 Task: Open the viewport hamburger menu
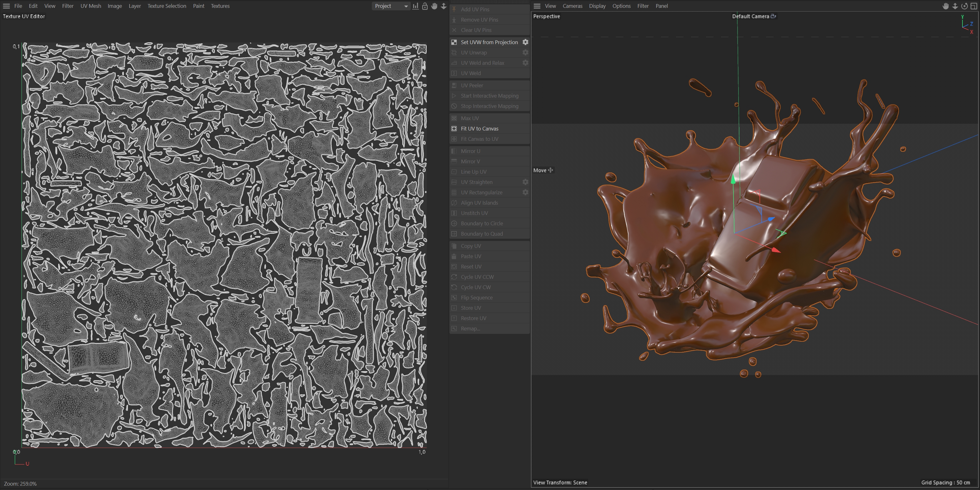click(537, 6)
